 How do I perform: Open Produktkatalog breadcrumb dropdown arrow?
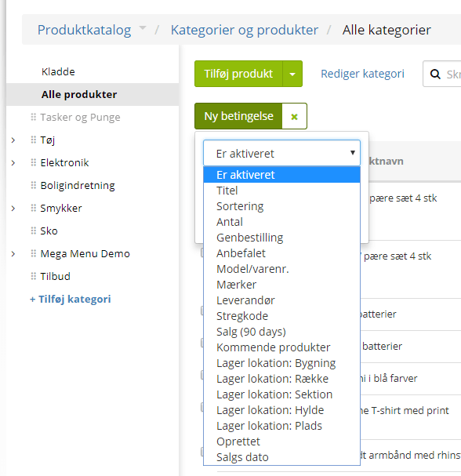tap(143, 28)
